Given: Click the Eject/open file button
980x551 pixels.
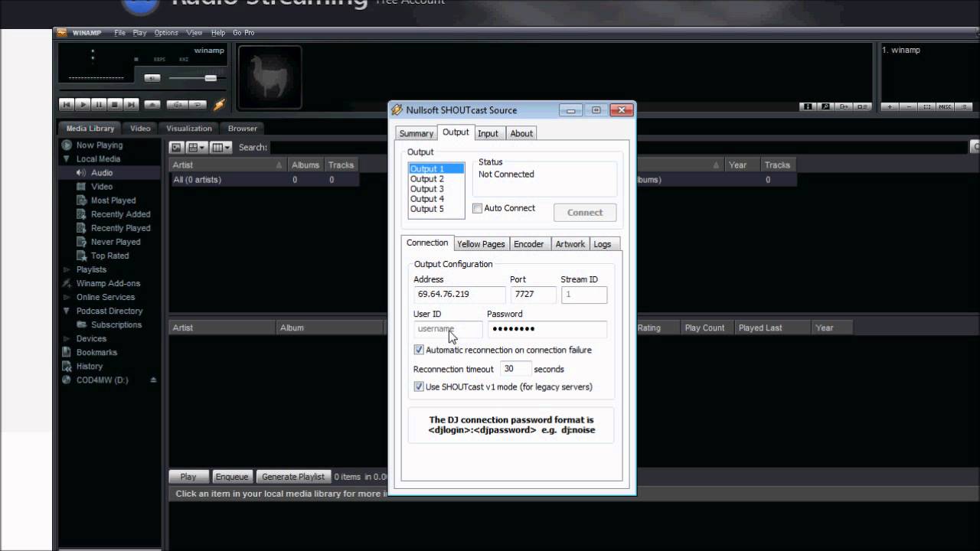Looking at the screenshot, I should pos(152,105).
